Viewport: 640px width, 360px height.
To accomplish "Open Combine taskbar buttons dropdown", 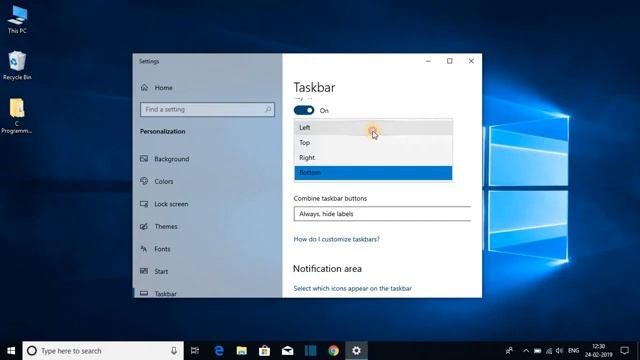I will click(x=382, y=214).
